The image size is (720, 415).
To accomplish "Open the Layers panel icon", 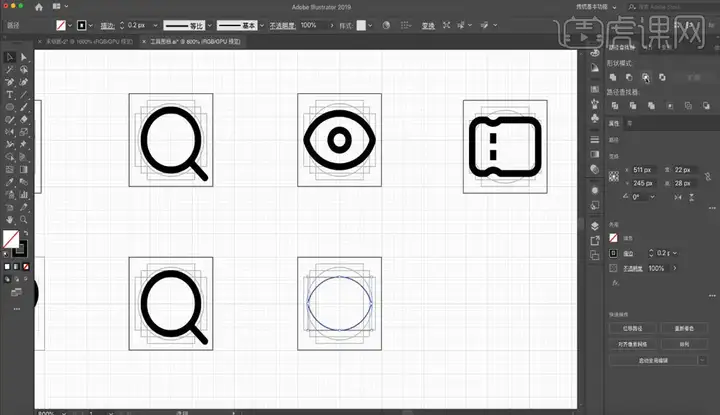I will click(x=595, y=226).
